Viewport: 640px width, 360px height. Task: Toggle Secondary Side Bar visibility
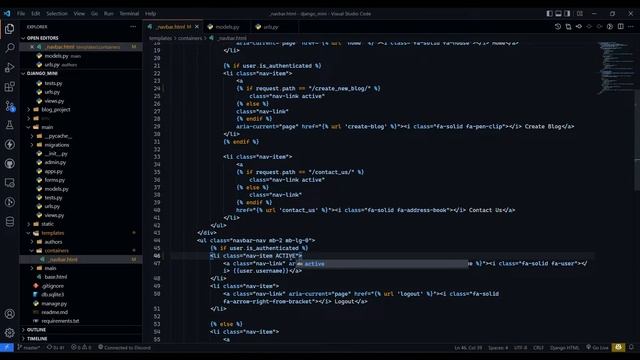point(567,13)
